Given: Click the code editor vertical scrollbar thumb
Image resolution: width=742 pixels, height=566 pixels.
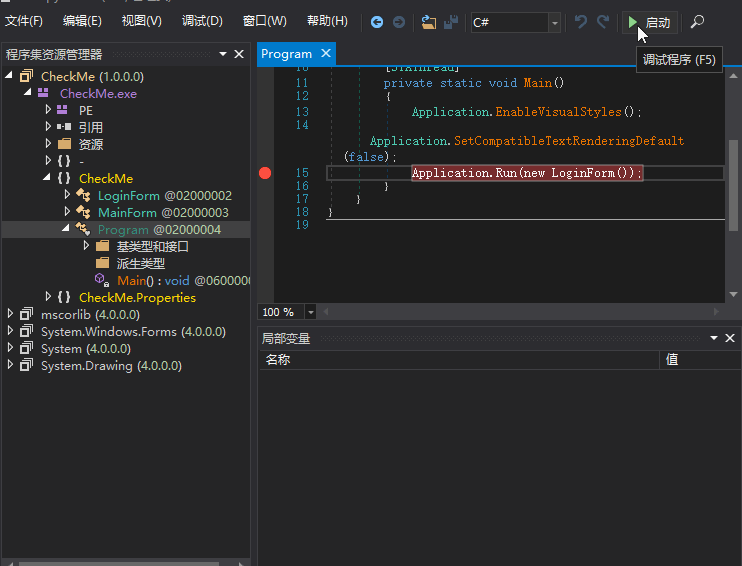Looking at the screenshot, I should click(x=733, y=185).
